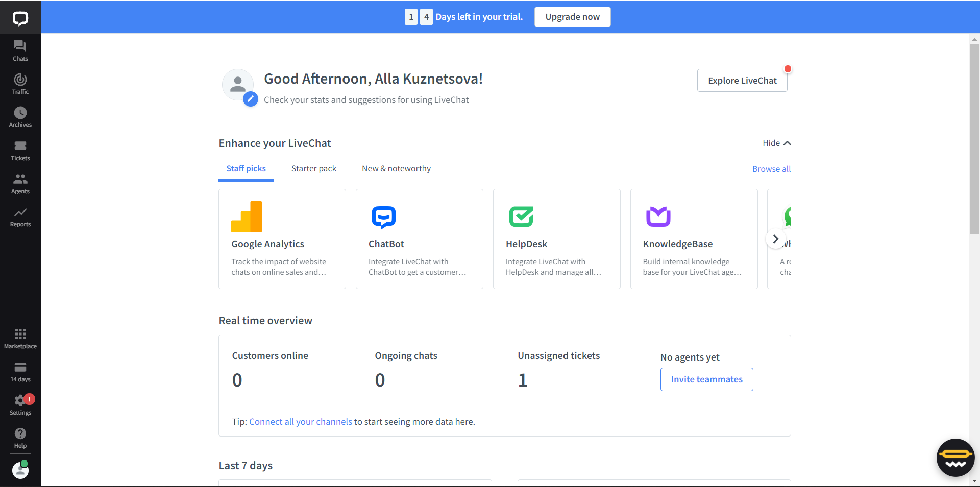Screen dimensions: 980x487
Task: Select the Staff picks tab
Action: click(x=246, y=169)
